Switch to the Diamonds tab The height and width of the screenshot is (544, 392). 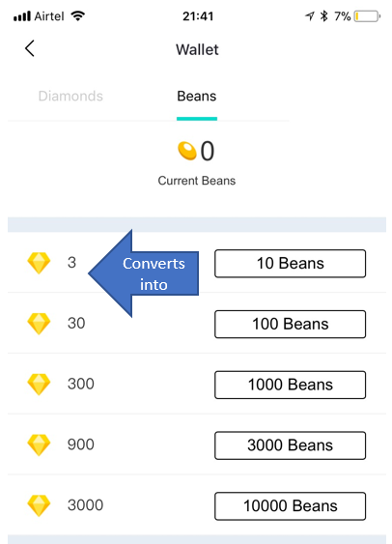70,96
